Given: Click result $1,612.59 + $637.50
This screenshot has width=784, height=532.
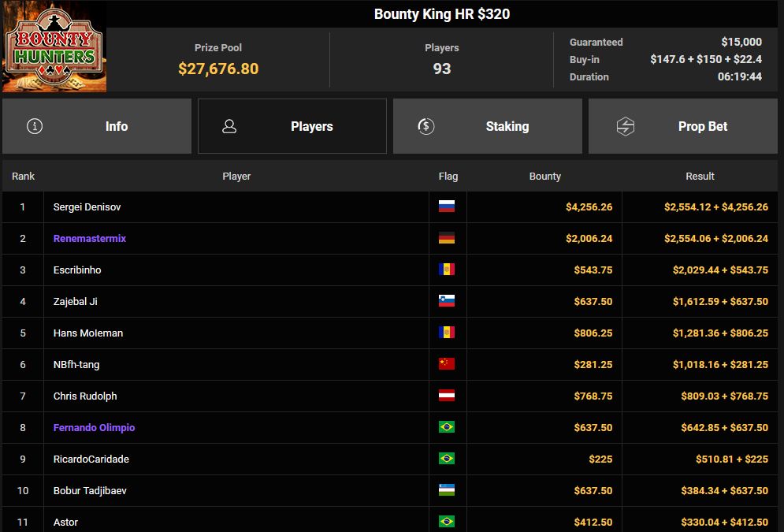Looking at the screenshot, I should 720,302.
